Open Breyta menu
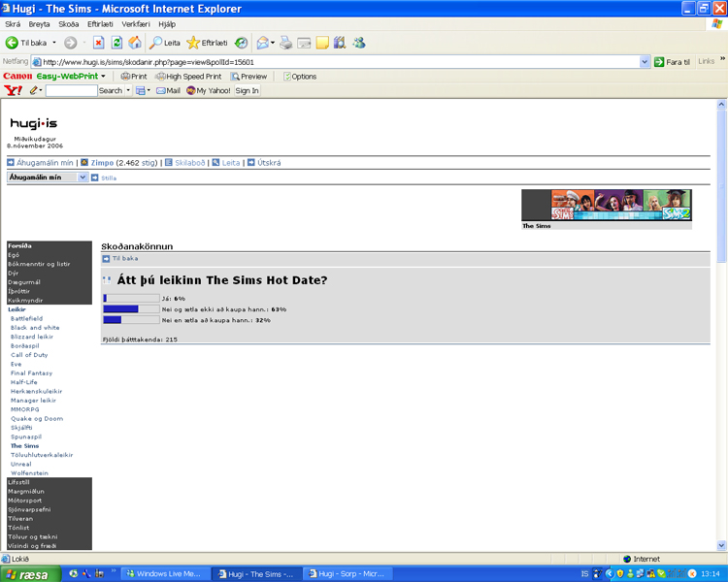The image size is (728, 582). (x=39, y=24)
